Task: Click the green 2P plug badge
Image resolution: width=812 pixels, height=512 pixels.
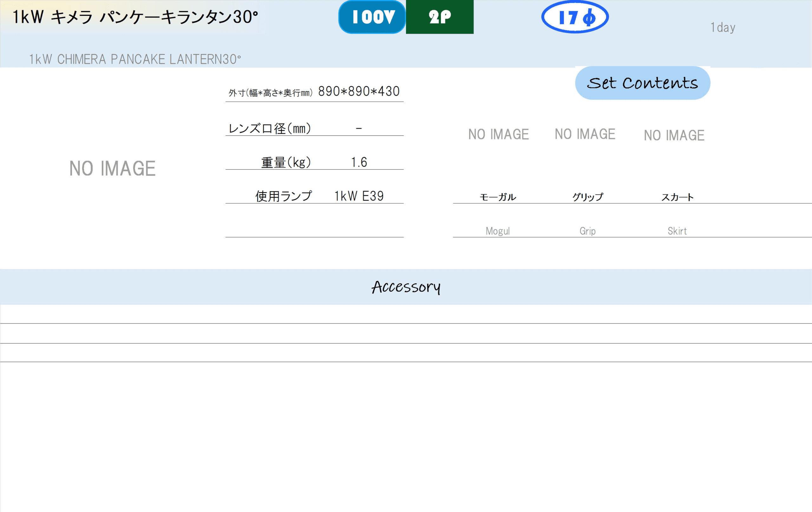Action: (440, 17)
